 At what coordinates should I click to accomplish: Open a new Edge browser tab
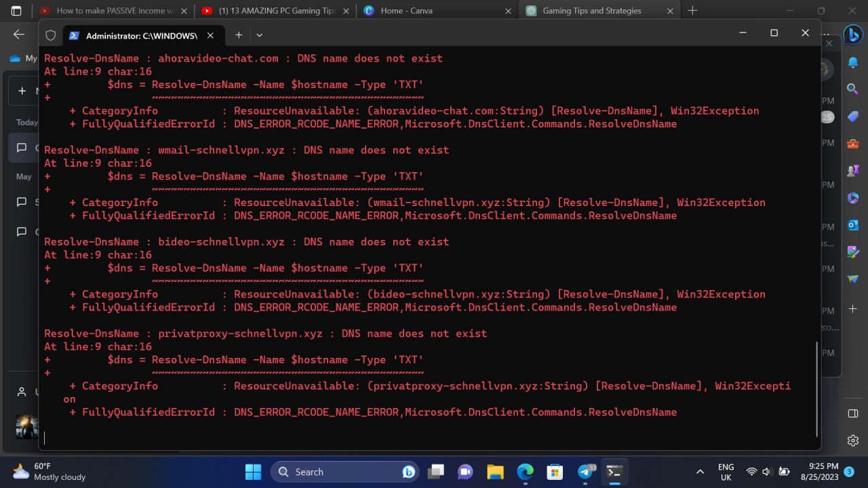click(x=692, y=11)
